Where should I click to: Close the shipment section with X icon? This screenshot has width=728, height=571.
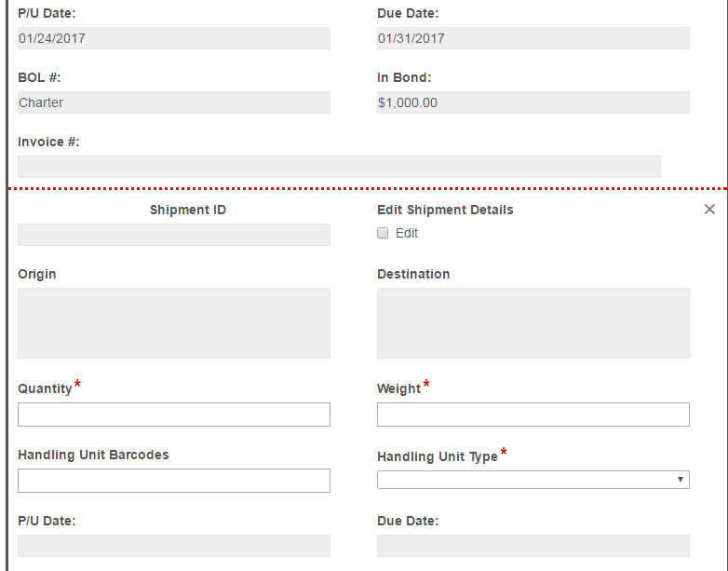coord(709,210)
